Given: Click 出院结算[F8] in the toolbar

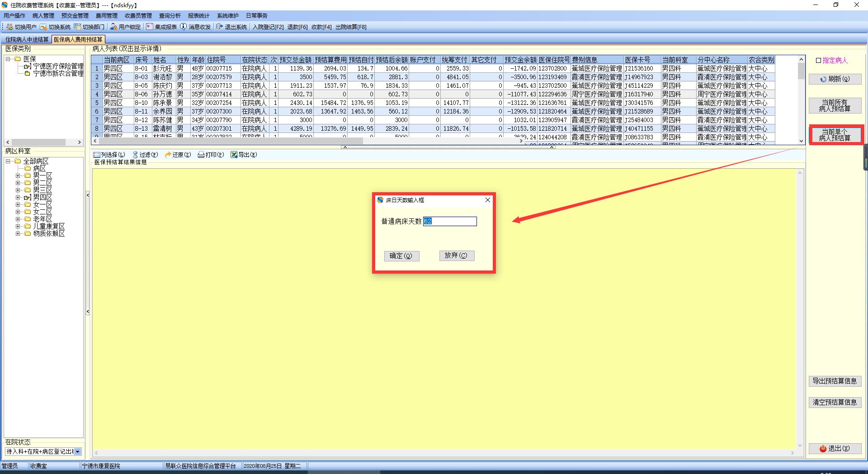Looking at the screenshot, I should (x=351, y=27).
